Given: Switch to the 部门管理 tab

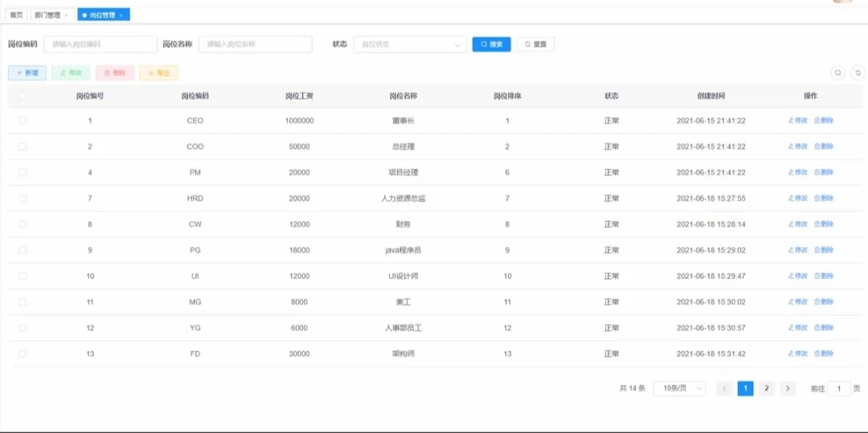Looking at the screenshot, I should coord(52,15).
